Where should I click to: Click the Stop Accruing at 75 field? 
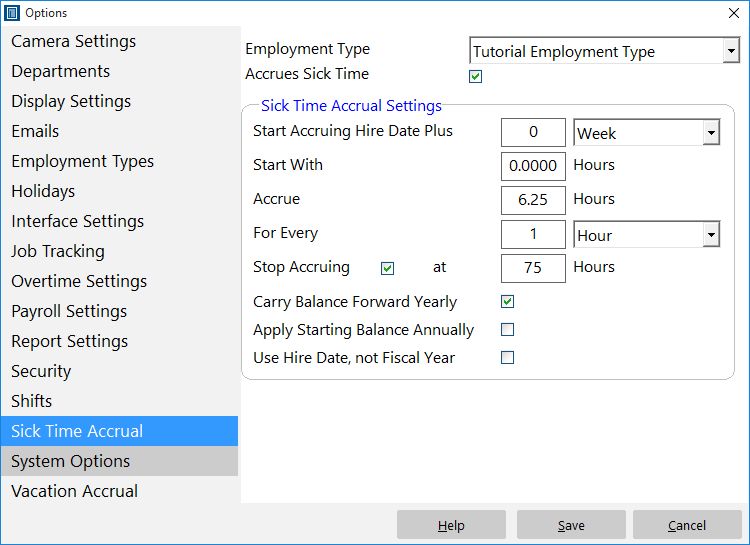click(533, 268)
